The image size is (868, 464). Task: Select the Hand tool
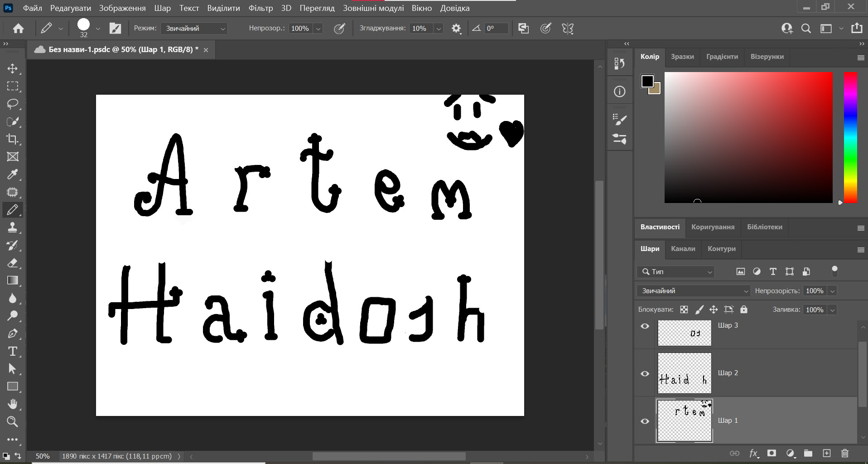pyautogui.click(x=12, y=404)
